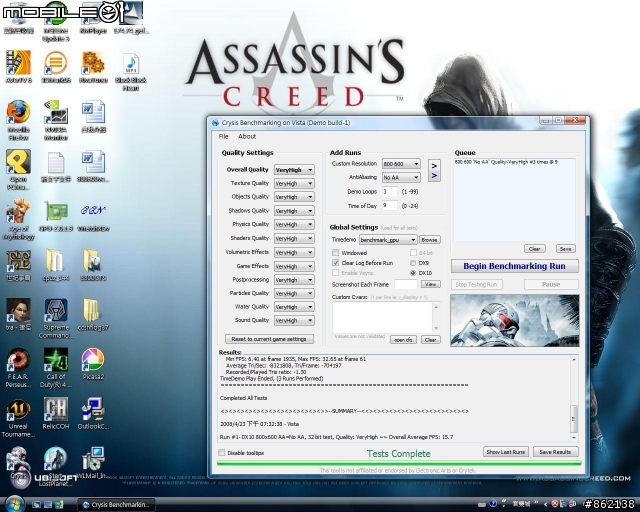This screenshot has height=512, width=640.
Task: Click the Show Last Runs button
Action: click(x=506, y=452)
